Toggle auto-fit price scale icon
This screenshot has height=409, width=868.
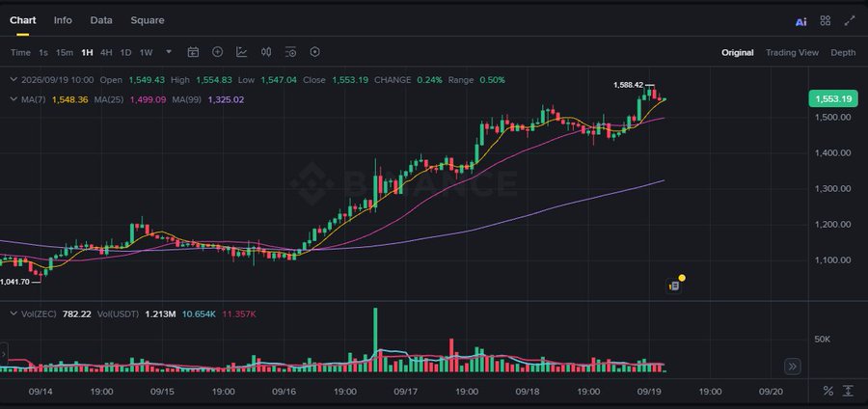coord(848,391)
